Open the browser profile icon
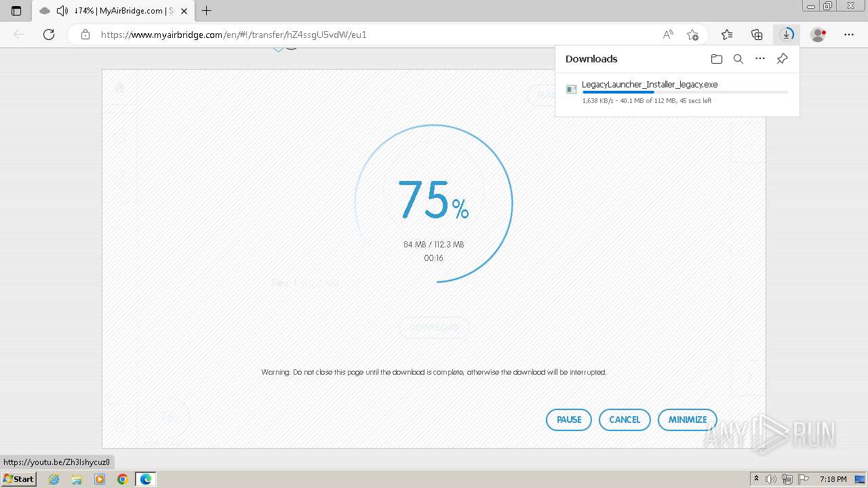868x488 pixels. click(818, 35)
